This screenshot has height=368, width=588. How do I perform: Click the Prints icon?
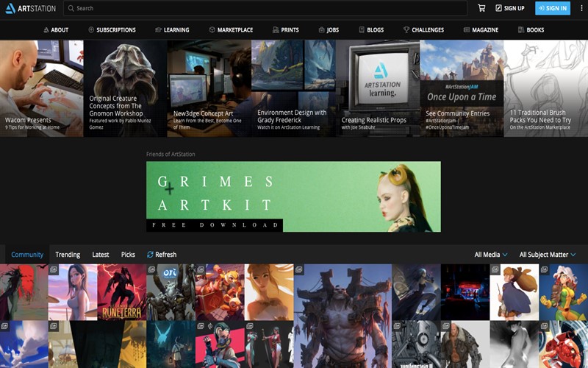(x=276, y=29)
